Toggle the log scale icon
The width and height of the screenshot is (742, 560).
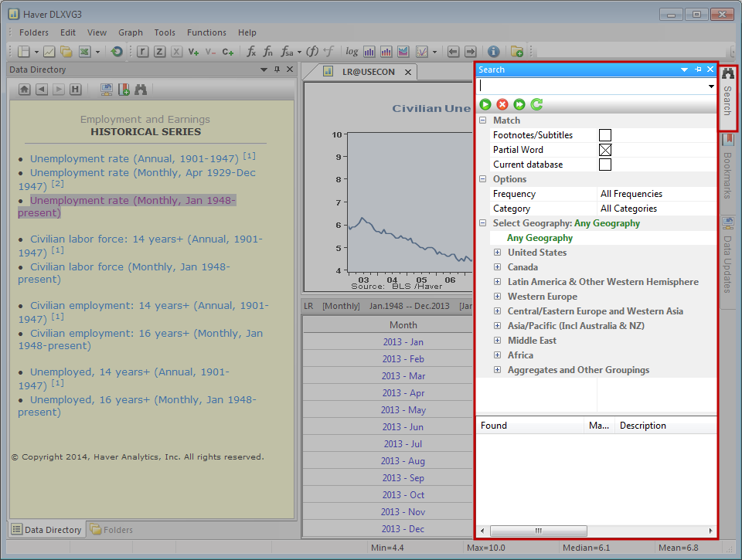352,51
